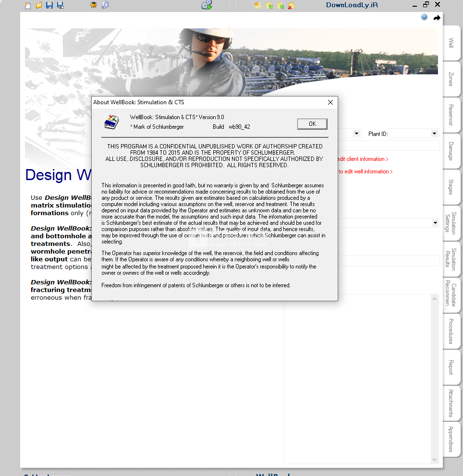Click the edit well information link
Image resolution: width=463 pixels, height=476 pixels.
click(366, 171)
